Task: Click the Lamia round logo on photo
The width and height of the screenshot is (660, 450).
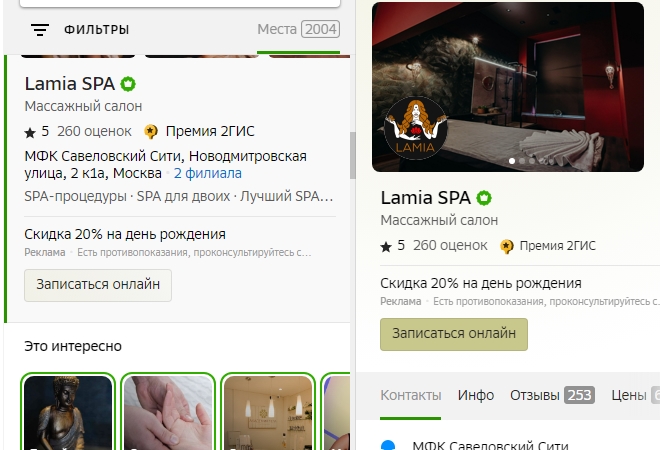Action: point(415,128)
